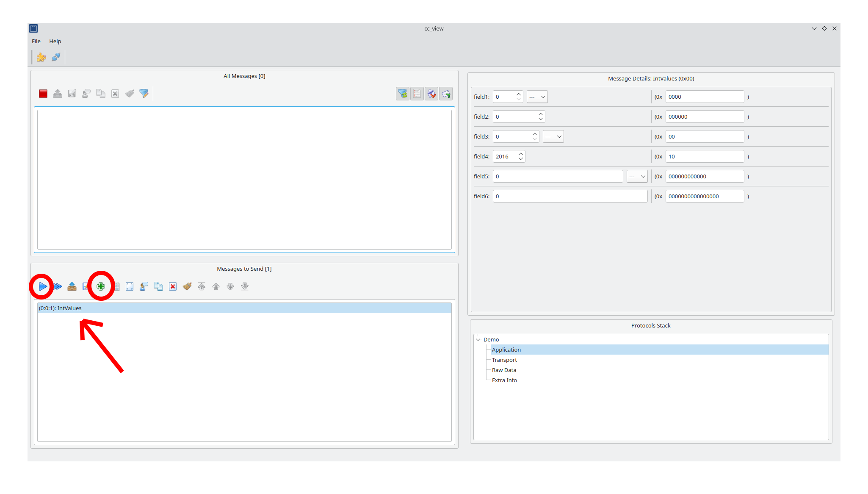Open the manage plugins puzzle icon
This screenshot has width=868, height=494.
point(41,57)
